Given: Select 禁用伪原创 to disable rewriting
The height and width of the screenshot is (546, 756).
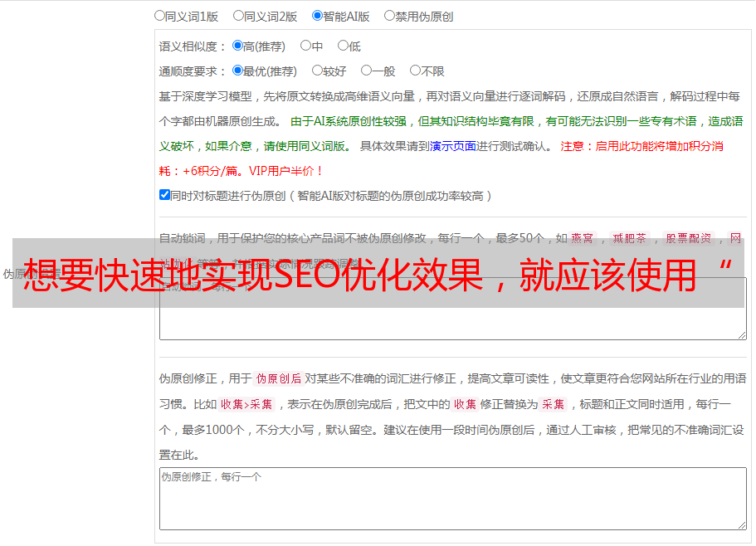Looking at the screenshot, I should pyautogui.click(x=389, y=15).
